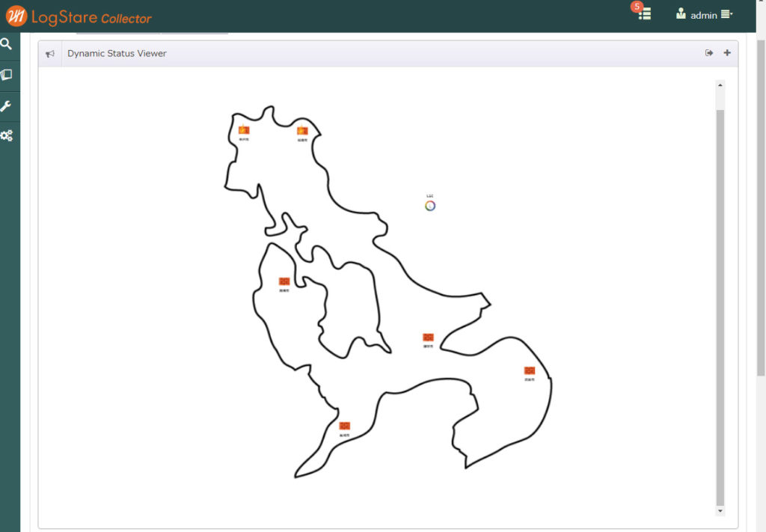Open the notification list with badge 5
Screen dimensions: 766x532
[644, 13]
